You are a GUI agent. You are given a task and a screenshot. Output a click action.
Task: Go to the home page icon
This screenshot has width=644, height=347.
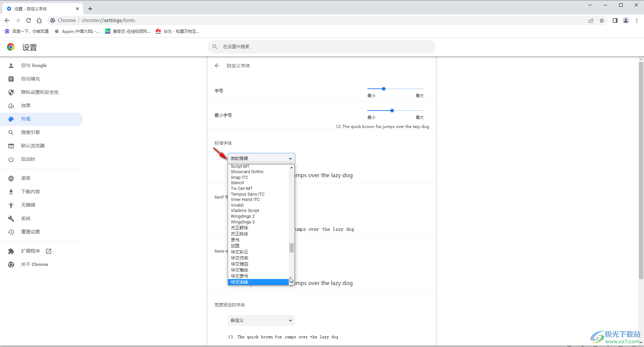pyautogui.click(x=39, y=20)
